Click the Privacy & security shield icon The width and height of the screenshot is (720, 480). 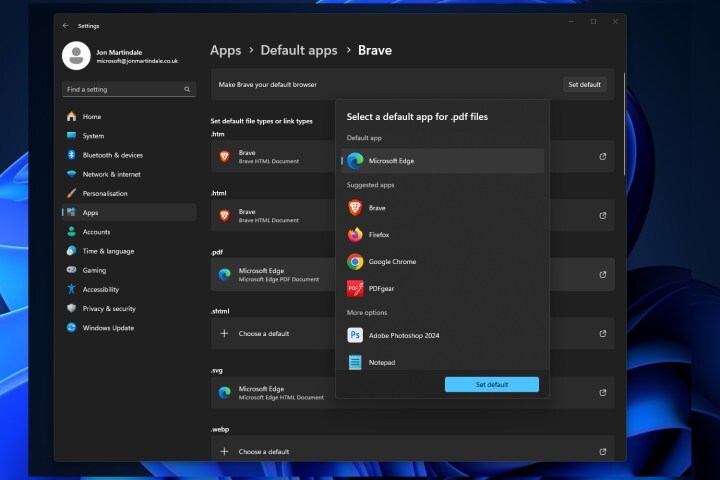(71, 308)
